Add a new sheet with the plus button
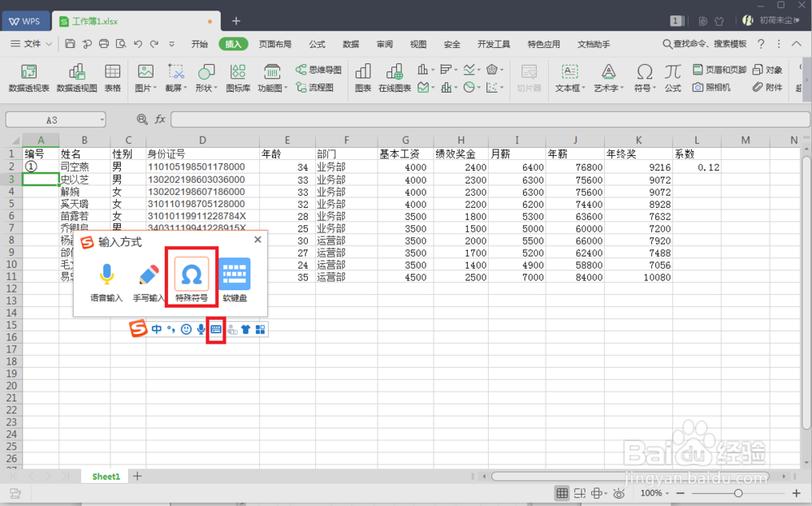The width and height of the screenshot is (812, 506). click(x=136, y=476)
